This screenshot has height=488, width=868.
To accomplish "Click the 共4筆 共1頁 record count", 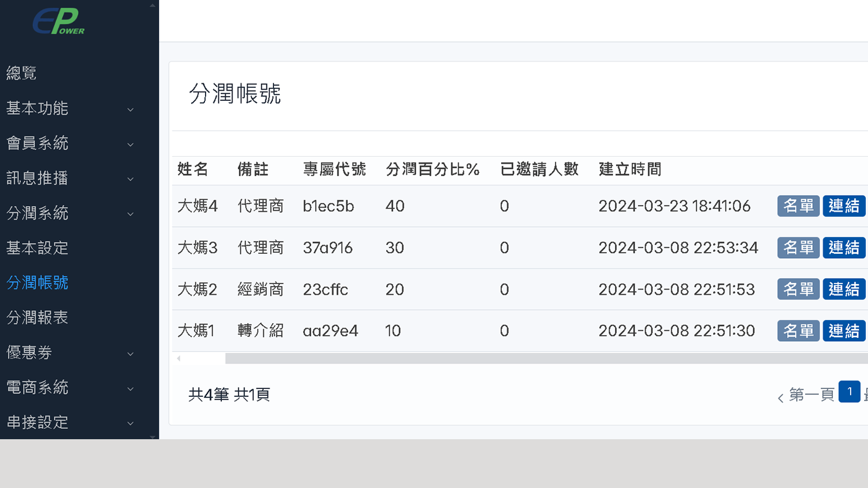I will click(229, 395).
